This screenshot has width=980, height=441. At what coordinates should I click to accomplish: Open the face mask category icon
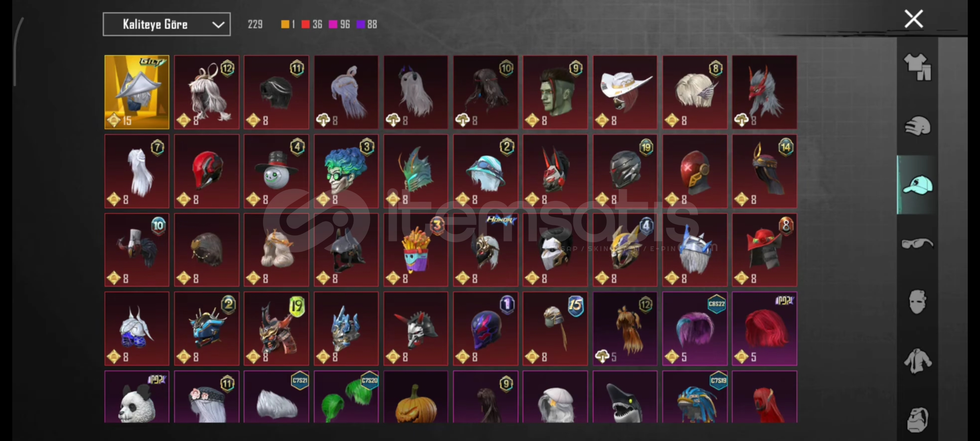coord(917,302)
